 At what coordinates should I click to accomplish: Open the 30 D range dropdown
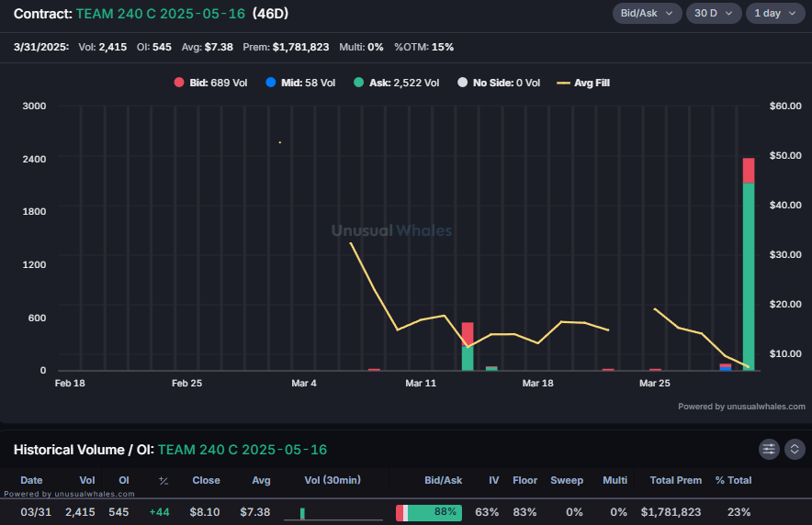click(713, 13)
